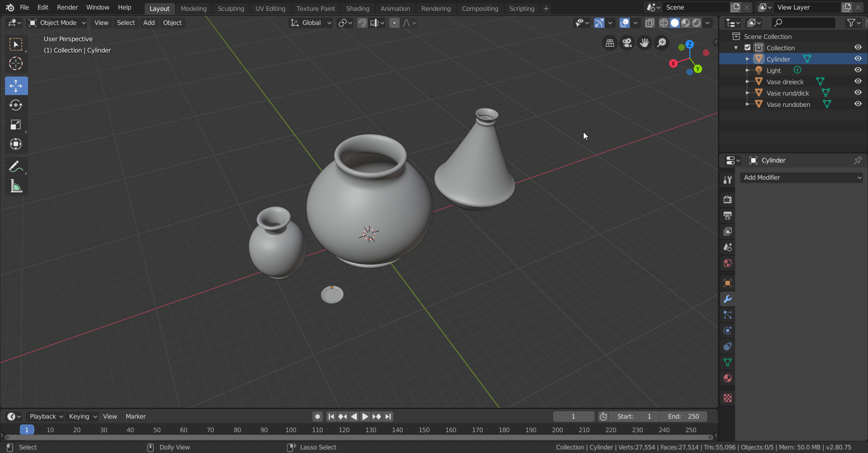Hide Vase dreieck in outliner

point(858,81)
